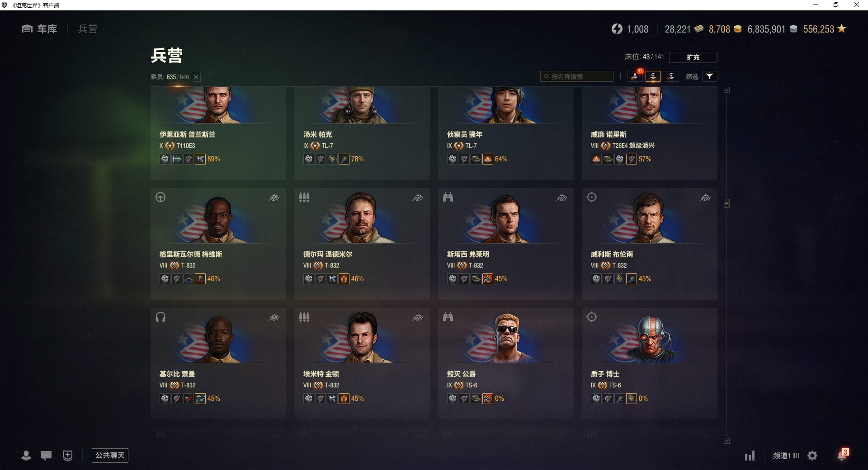Toggle the active barracks crew view
The height and width of the screenshot is (470, 868).
(x=653, y=76)
